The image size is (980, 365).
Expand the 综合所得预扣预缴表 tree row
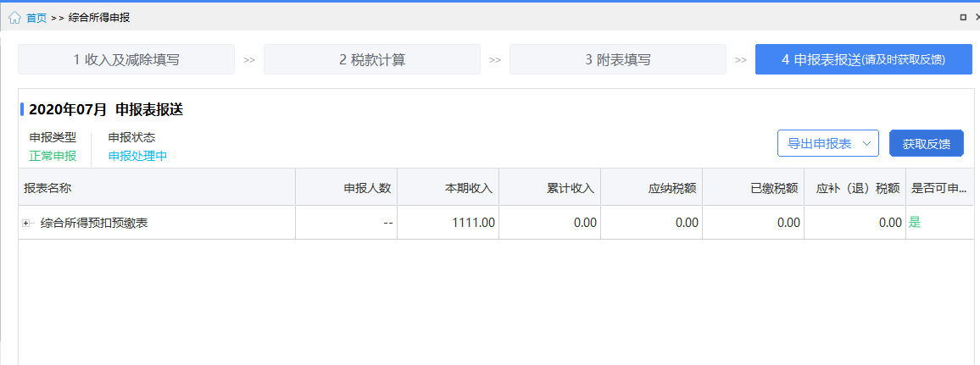tap(26, 223)
